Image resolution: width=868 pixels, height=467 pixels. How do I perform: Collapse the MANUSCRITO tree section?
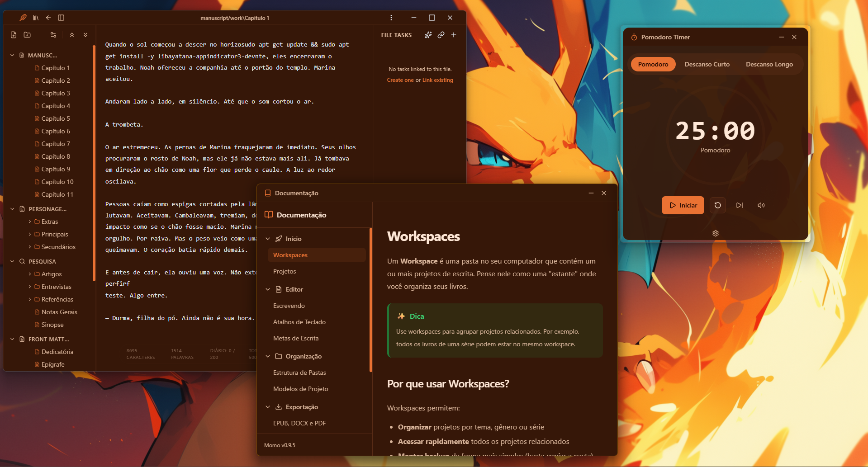coord(12,55)
